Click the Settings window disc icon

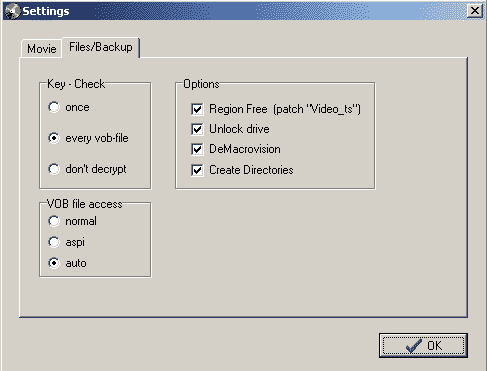pyautogui.click(x=13, y=11)
